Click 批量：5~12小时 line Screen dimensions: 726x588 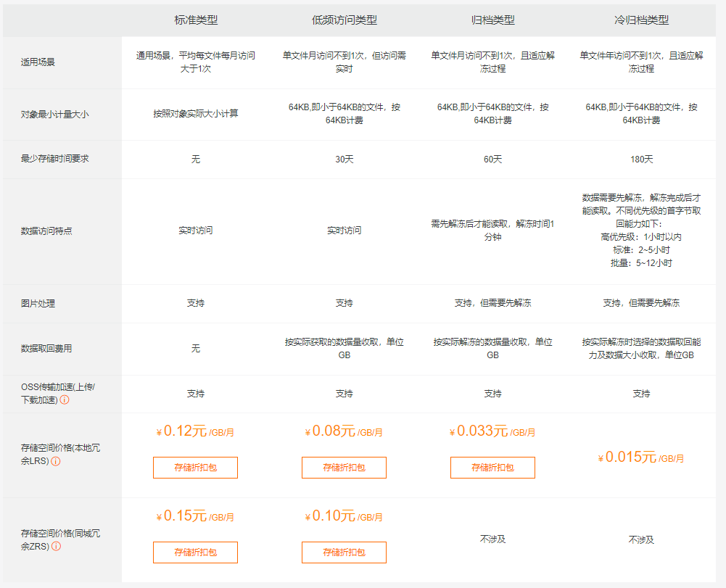coord(641,263)
